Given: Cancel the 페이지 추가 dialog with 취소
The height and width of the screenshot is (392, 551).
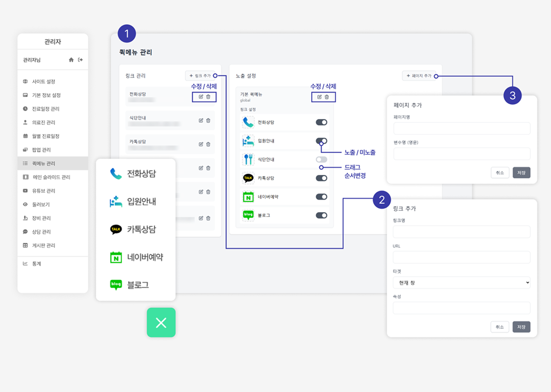Looking at the screenshot, I should click(500, 173).
